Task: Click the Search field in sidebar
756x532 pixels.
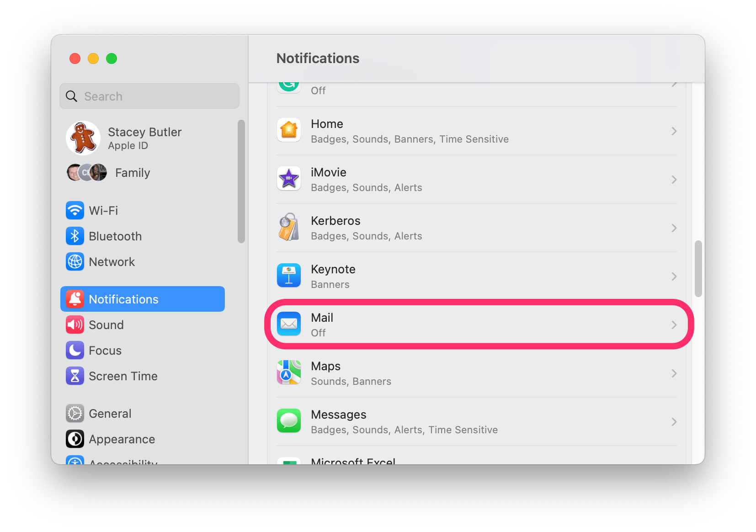Action: (x=149, y=96)
